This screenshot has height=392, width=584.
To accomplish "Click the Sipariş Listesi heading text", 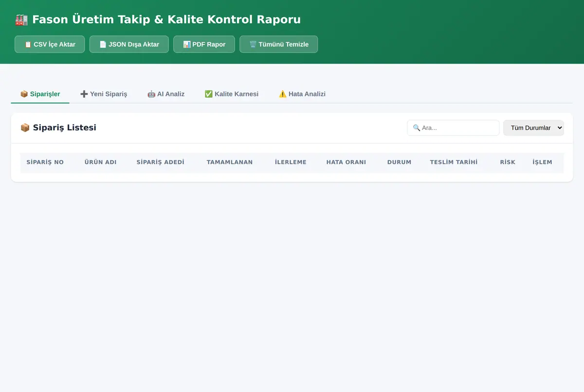I will click(65, 128).
